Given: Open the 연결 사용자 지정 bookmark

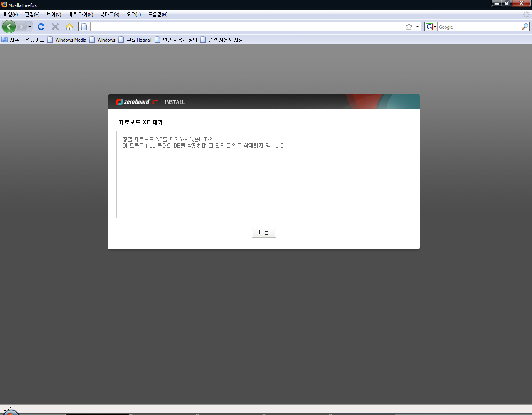Looking at the screenshot, I should pos(222,40).
